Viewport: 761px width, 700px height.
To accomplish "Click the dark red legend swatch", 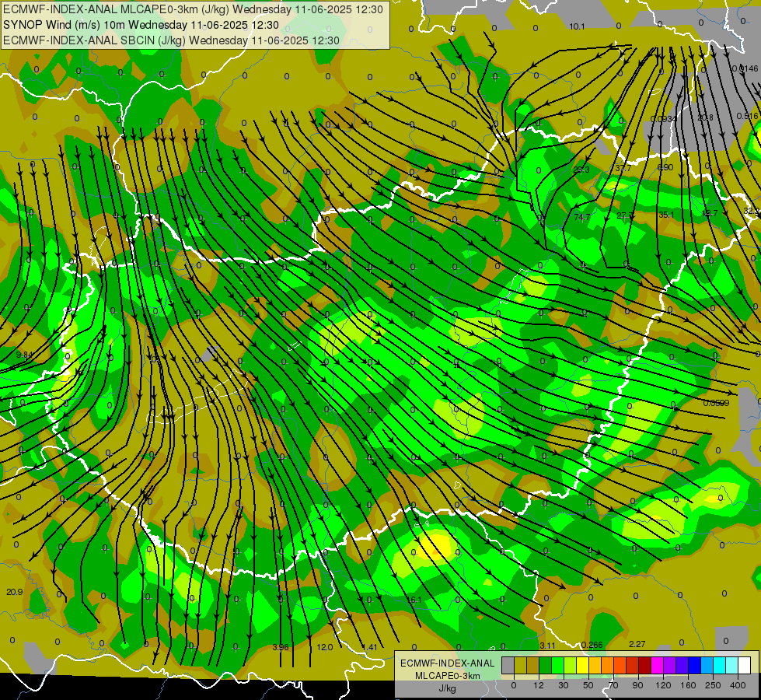I will [645, 665].
